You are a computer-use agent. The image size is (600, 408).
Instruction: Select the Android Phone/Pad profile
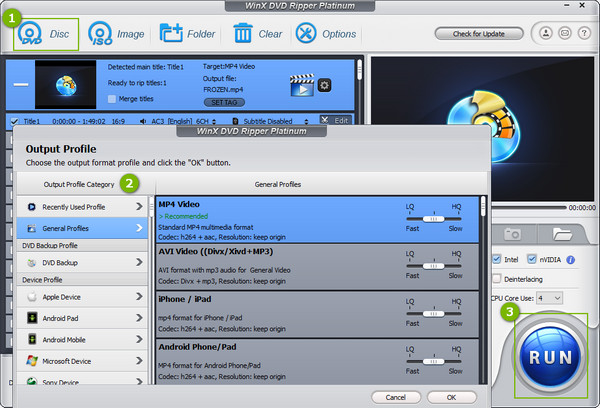tap(317, 362)
